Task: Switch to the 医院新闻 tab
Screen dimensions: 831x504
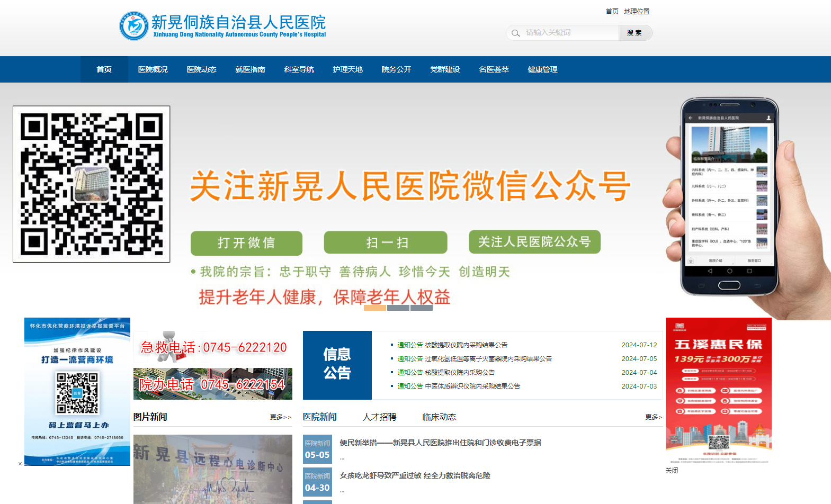Action: click(x=320, y=417)
